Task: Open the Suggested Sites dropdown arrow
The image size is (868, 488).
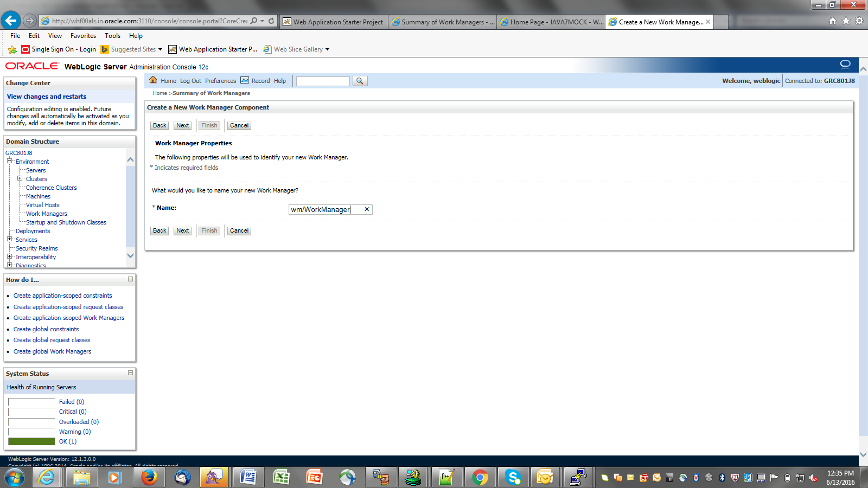Action: coord(160,49)
